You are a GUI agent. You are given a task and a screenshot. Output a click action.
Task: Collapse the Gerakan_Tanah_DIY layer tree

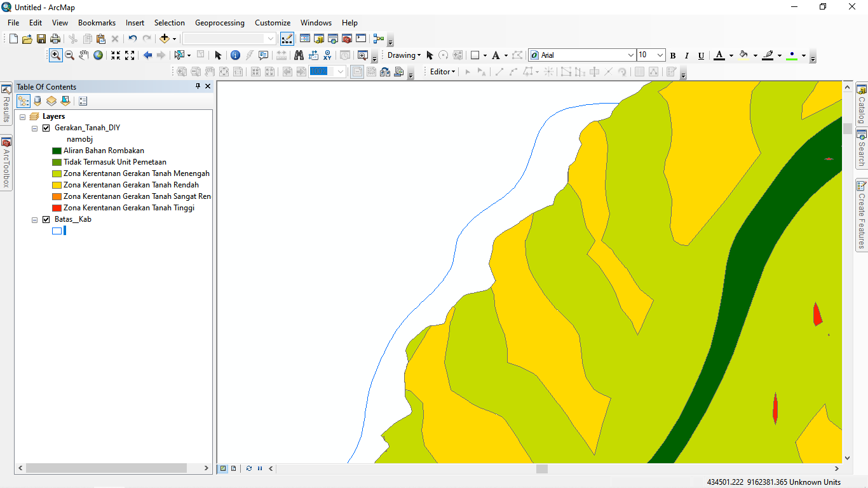pyautogui.click(x=35, y=127)
